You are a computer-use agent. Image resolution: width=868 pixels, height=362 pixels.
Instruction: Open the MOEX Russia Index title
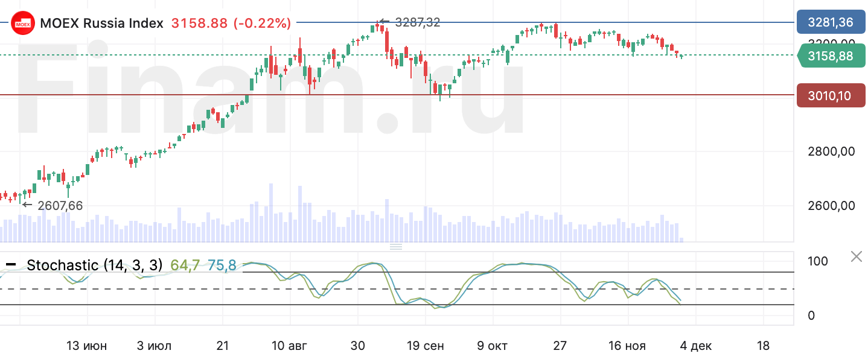coord(101,24)
